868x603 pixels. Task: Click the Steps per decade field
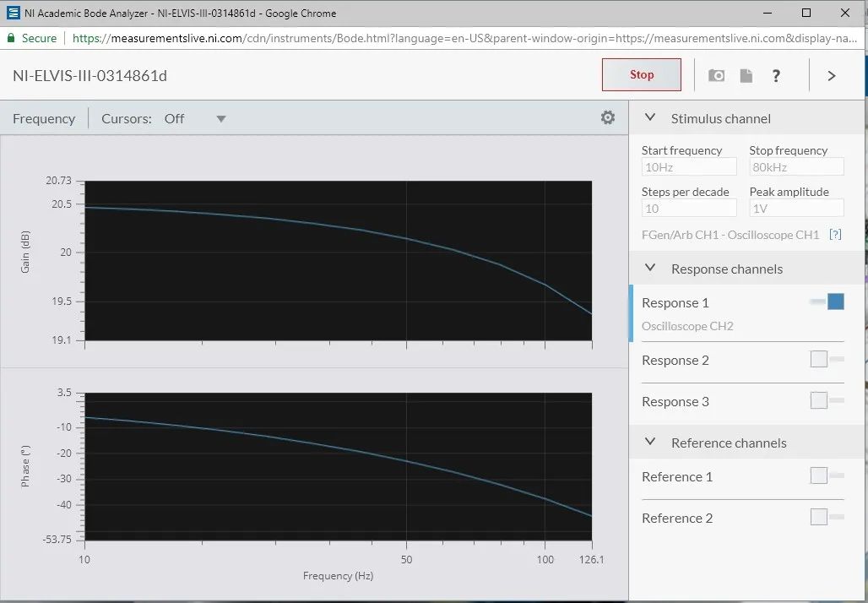689,209
